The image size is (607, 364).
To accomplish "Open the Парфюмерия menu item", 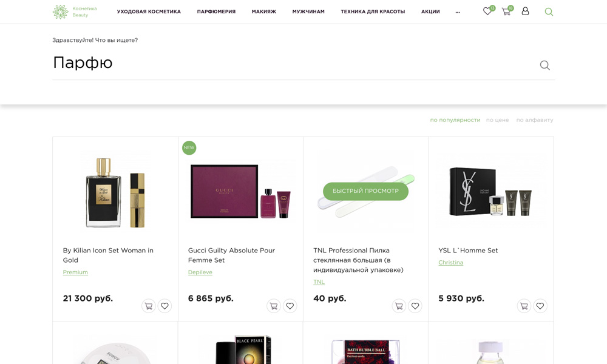I will pyautogui.click(x=216, y=12).
